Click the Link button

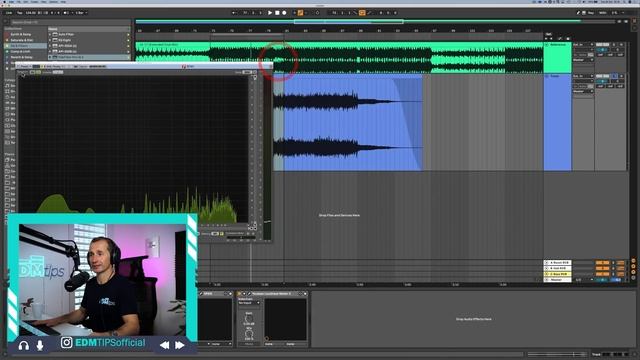[9, 13]
